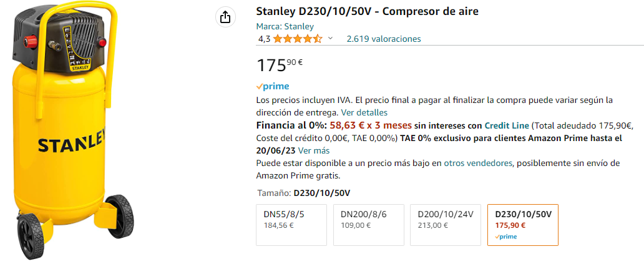Click Ver detalles link about IVA

coord(364,112)
